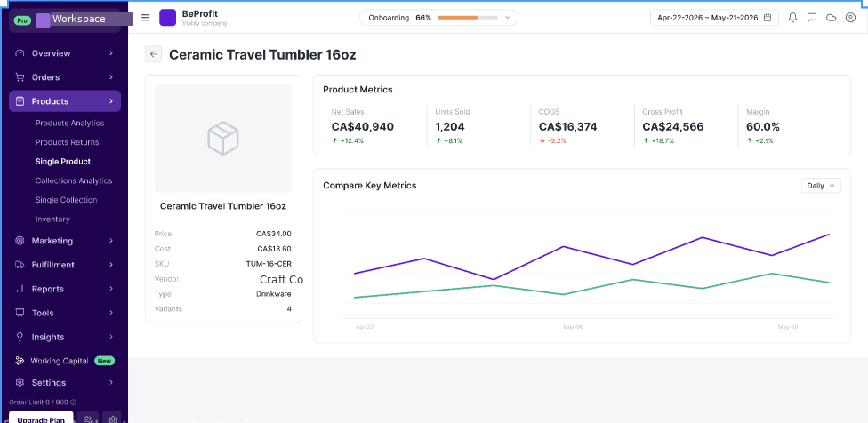Expand the Settings menu chevron

pyautogui.click(x=111, y=383)
